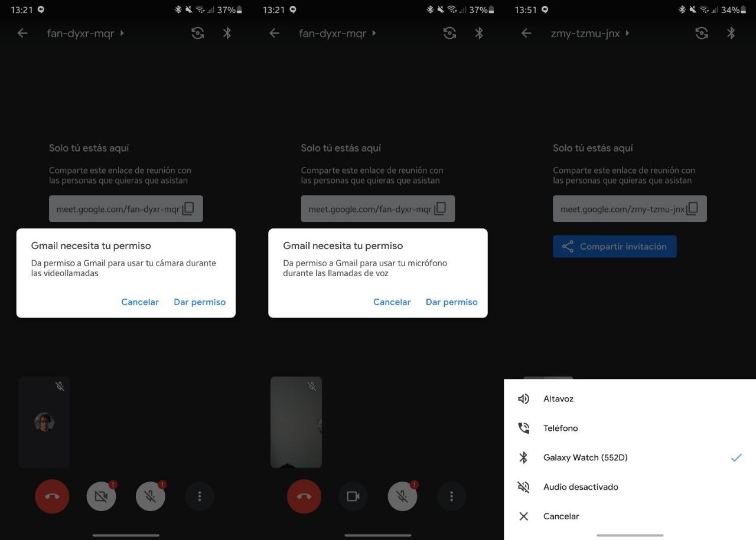Turn on the disabled camera with red alert
Image resolution: width=756 pixels, height=540 pixels.
tap(102, 496)
